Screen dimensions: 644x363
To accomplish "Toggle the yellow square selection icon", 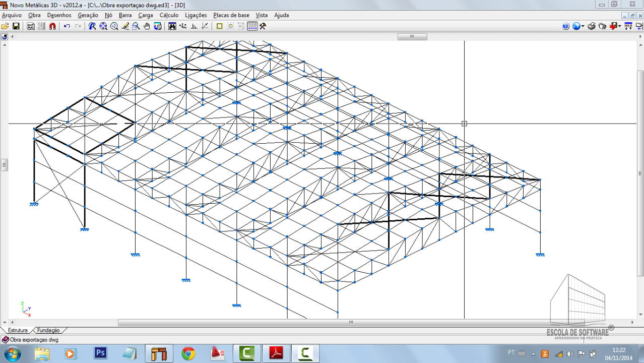I will (219, 26).
